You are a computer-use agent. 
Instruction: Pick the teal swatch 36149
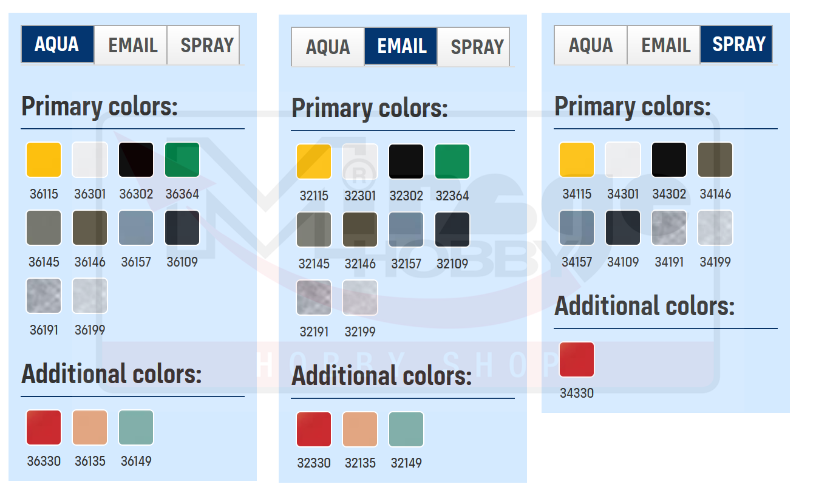[136, 427]
